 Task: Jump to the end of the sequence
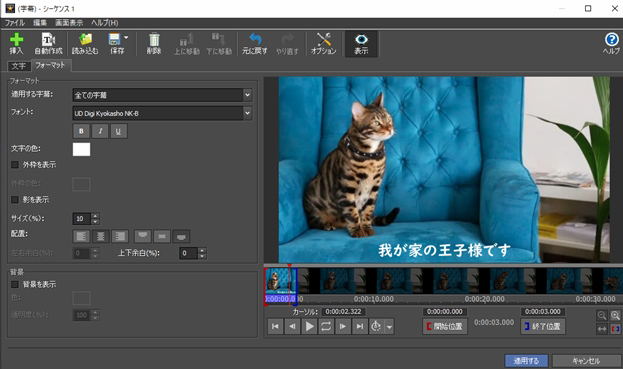pos(360,326)
